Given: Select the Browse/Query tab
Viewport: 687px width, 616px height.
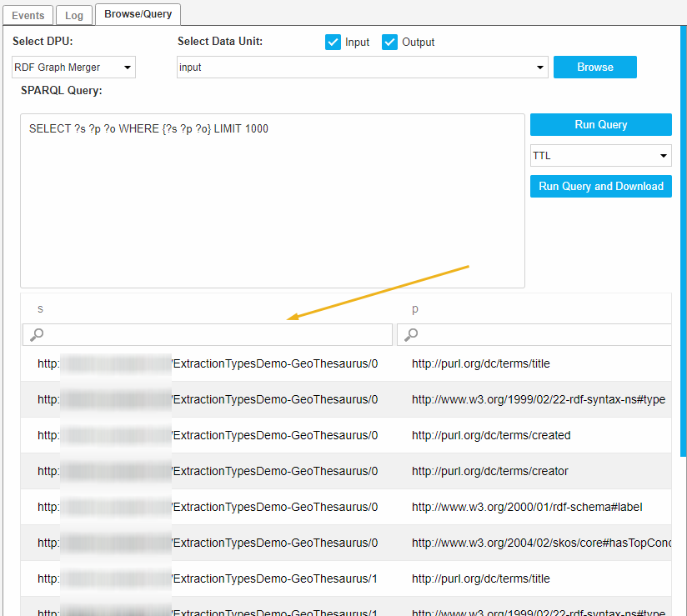Looking at the screenshot, I should pos(138,13).
